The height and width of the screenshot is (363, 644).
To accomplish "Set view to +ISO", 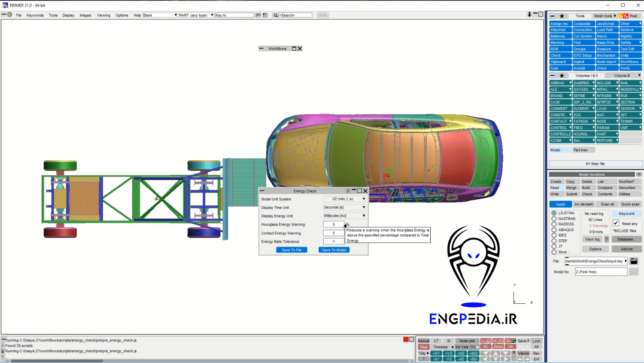I will click(x=473, y=354).
